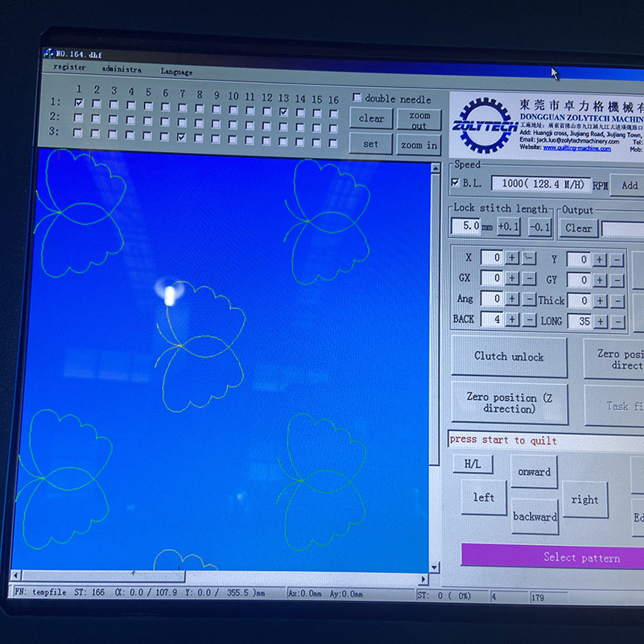Screen dimensions: 644x644
Task: Decrease the Ang value with minus
Action: click(530, 299)
